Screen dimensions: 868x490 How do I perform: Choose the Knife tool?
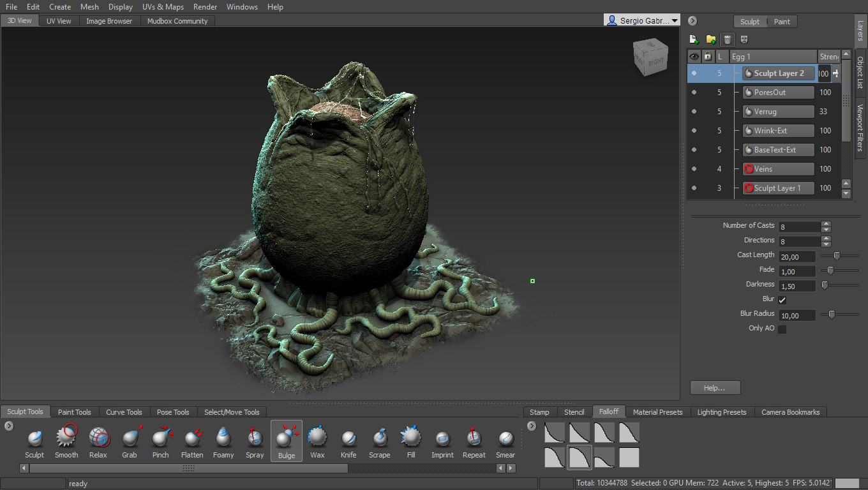pyautogui.click(x=348, y=442)
